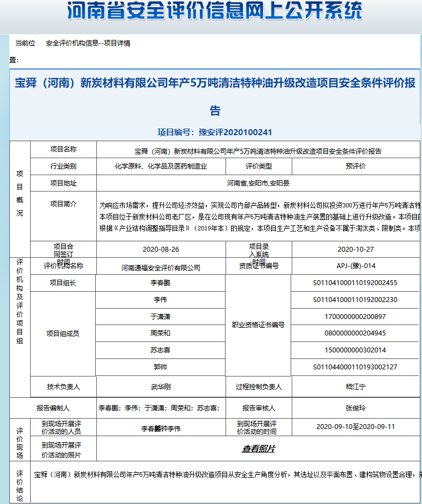This screenshot has height=504, width=422.
Task: Click the 过程控制负责人 label
Action: 259,387
